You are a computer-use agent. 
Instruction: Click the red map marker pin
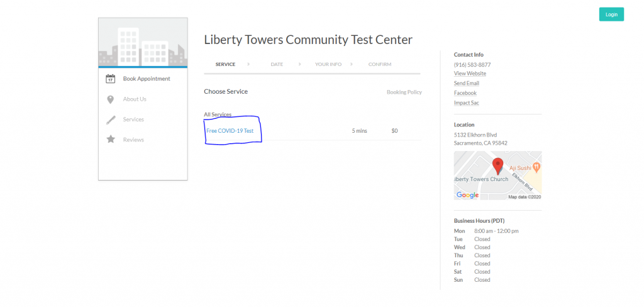[x=497, y=166]
